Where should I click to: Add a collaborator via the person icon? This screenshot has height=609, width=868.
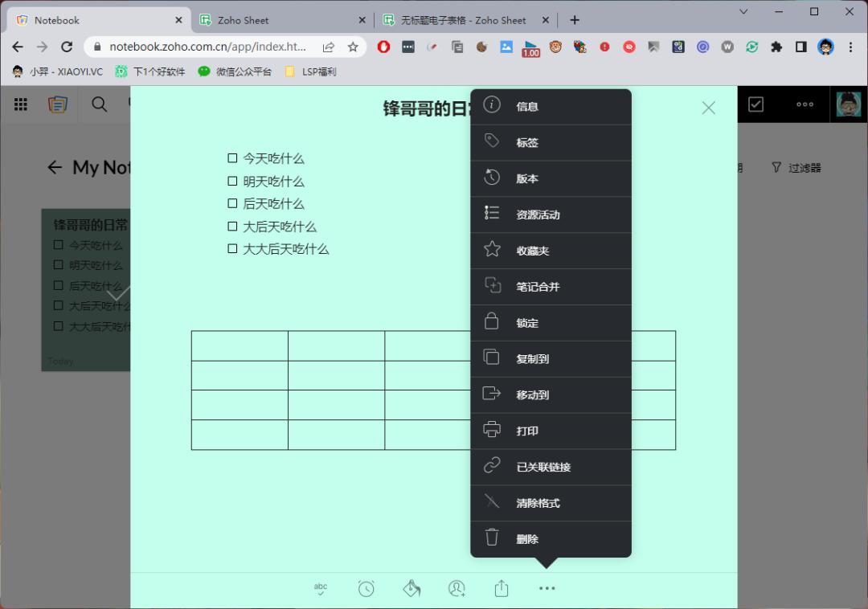pyautogui.click(x=456, y=588)
